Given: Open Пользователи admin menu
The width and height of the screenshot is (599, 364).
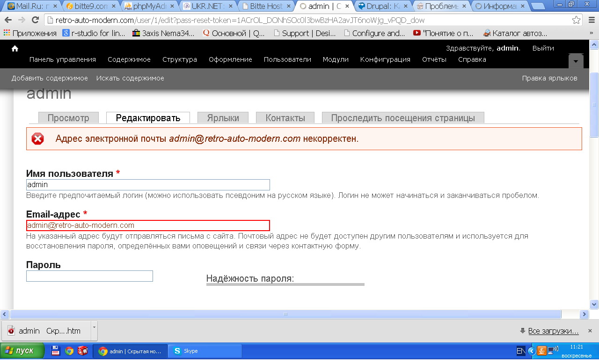Looking at the screenshot, I should click(287, 59).
